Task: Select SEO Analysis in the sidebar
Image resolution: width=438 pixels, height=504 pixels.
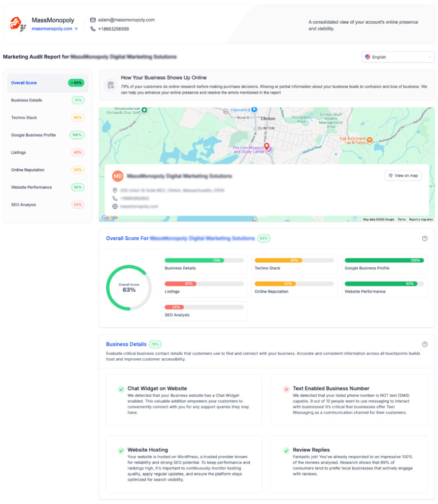Action: point(48,204)
